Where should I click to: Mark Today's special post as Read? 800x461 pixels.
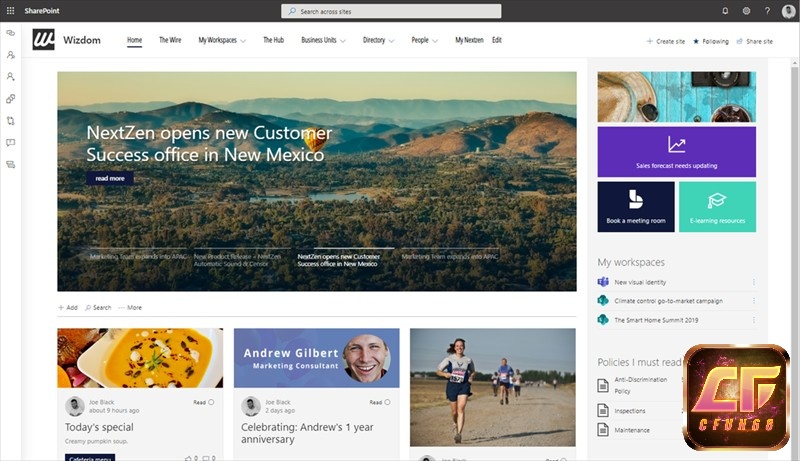(204, 402)
